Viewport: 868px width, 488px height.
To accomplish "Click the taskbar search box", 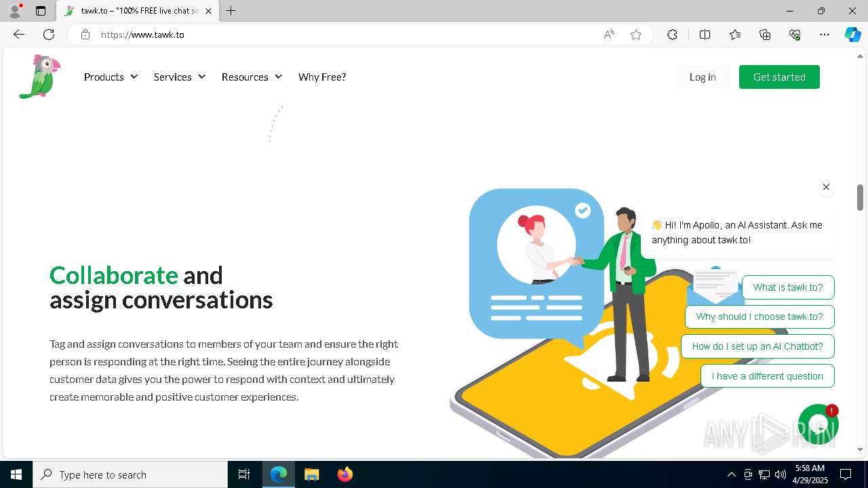I will point(130,474).
